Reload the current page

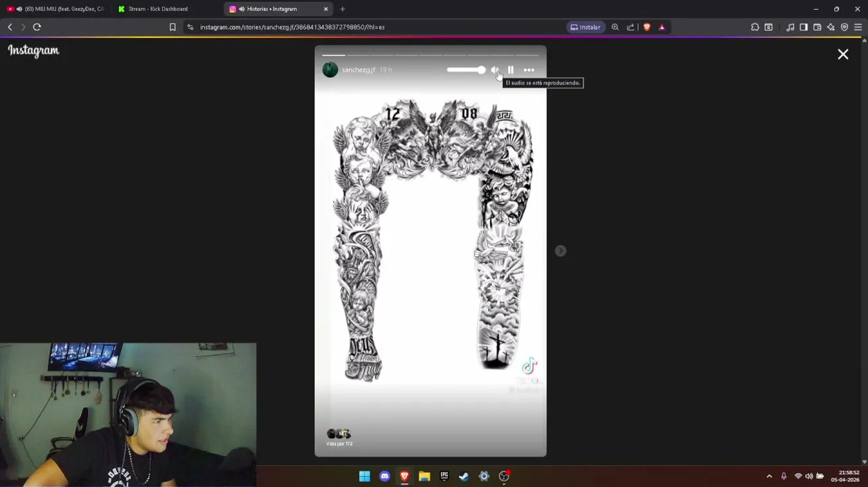click(37, 27)
